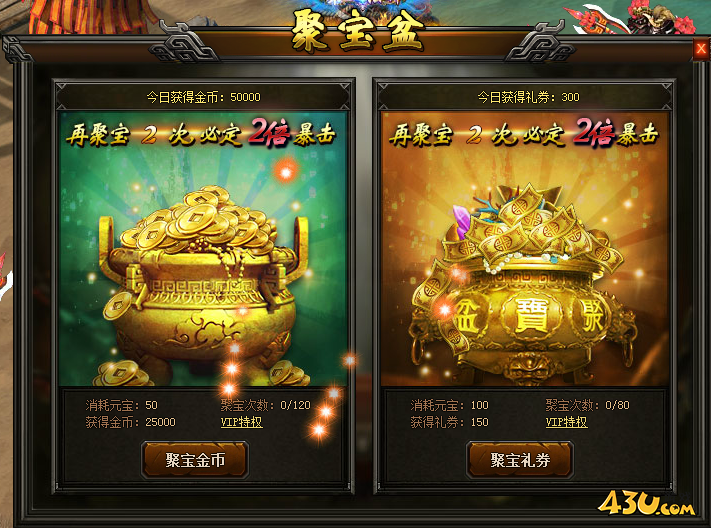
Task: Click the golden coin cauldron image
Action: tap(202, 281)
